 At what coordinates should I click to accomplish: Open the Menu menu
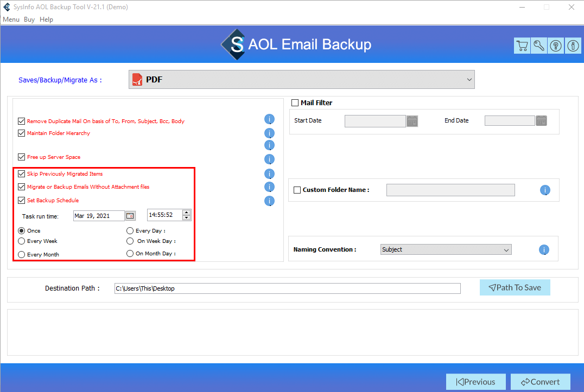11,20
